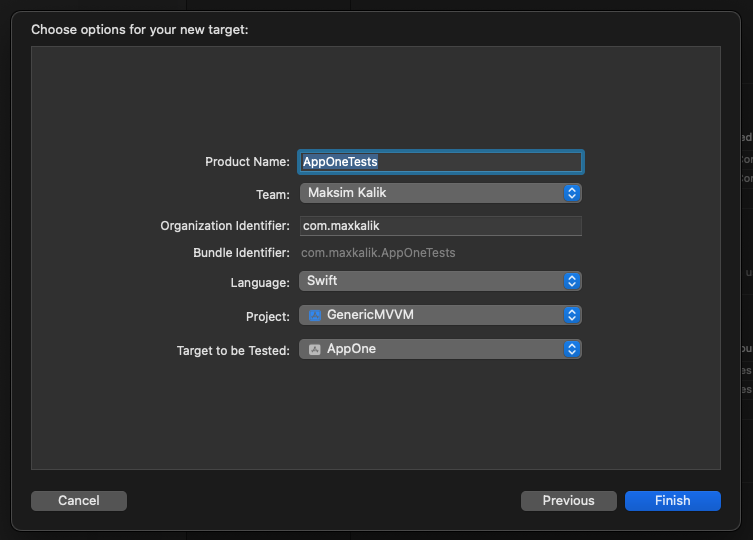Expand the Project dropdown showing GenericMVVM
Image resolution: width=753 pixels, height=540 pixels.
430,315
